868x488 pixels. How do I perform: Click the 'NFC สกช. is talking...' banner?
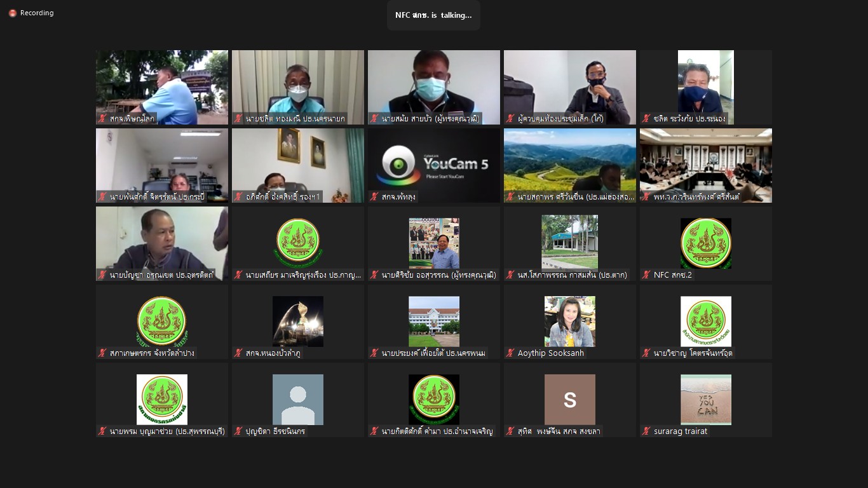click(x=433, y=15)
